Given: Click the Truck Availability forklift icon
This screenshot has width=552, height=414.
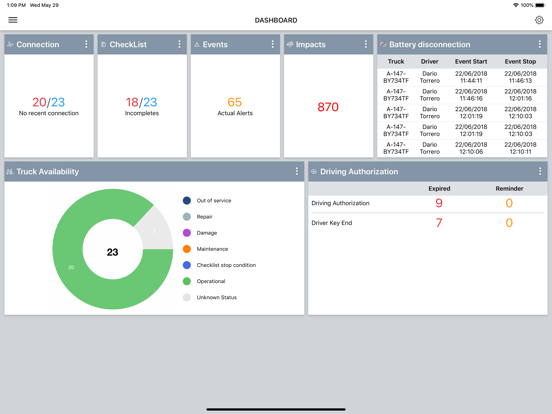Looking at the screenshot, I should click(x=10, y=171).
